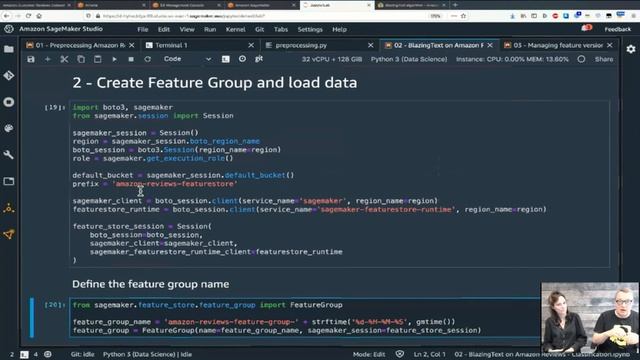
Task: Launch terminal in current image icon
Action: (226, 59)
